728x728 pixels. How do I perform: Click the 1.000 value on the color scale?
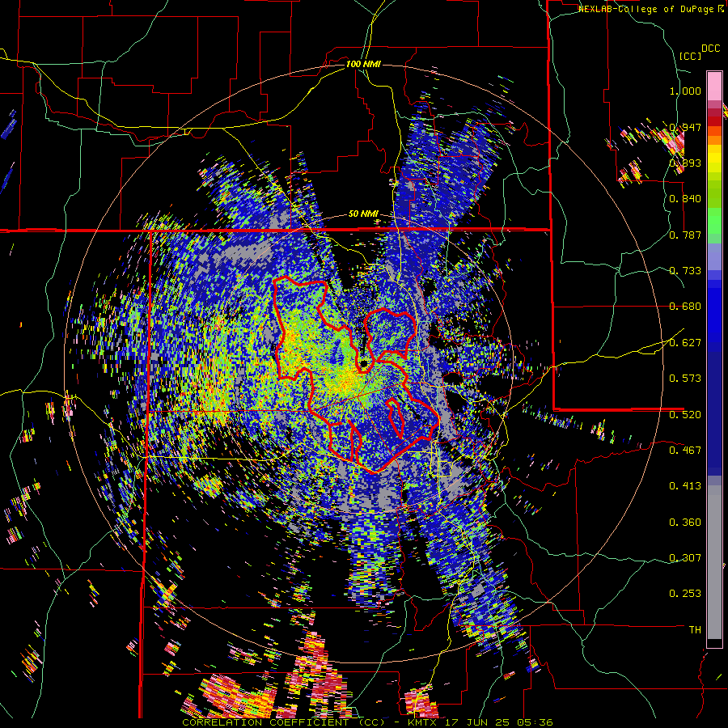[x=685, y=91]
